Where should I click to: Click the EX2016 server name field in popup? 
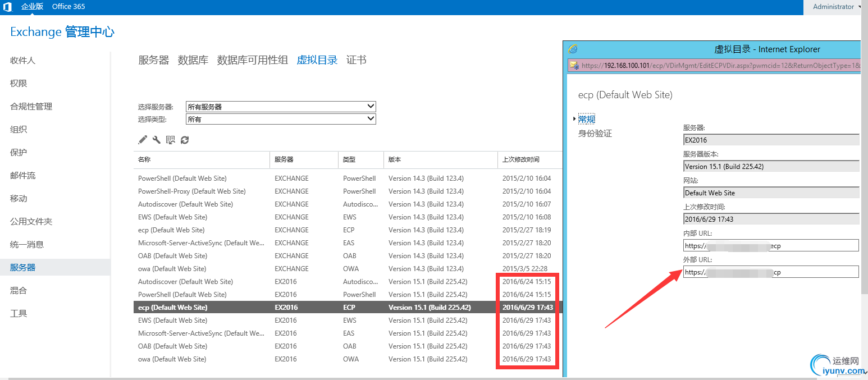[771, 140]
